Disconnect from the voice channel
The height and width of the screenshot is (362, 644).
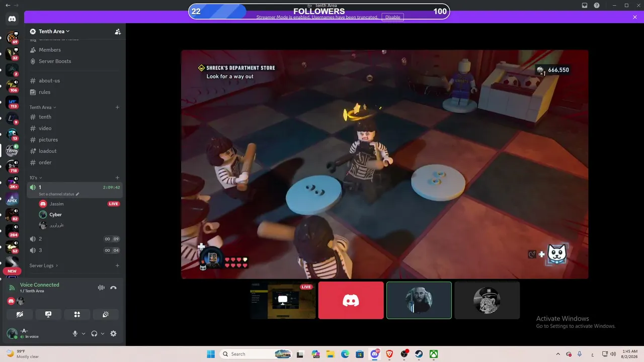[113, 288]
